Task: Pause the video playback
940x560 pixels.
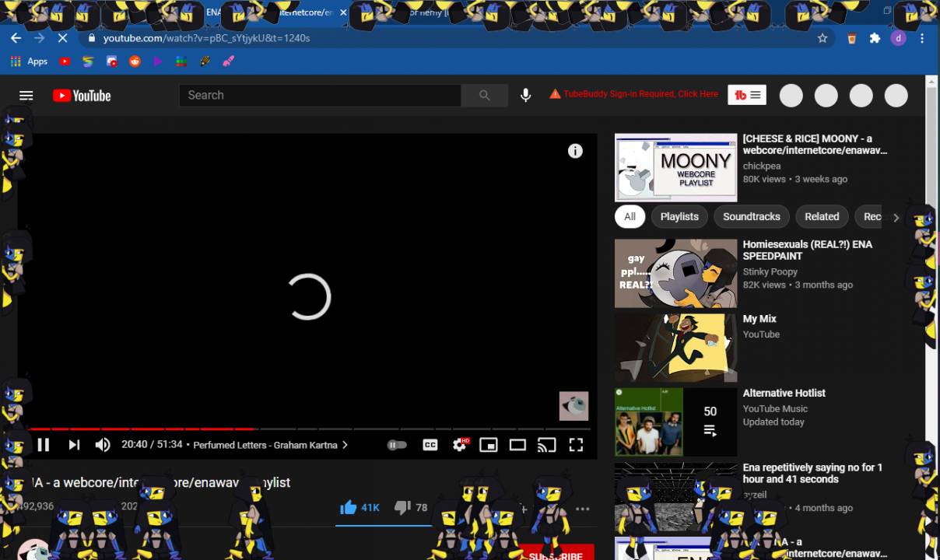Action: pyautogui.click(x=44, y=445)
